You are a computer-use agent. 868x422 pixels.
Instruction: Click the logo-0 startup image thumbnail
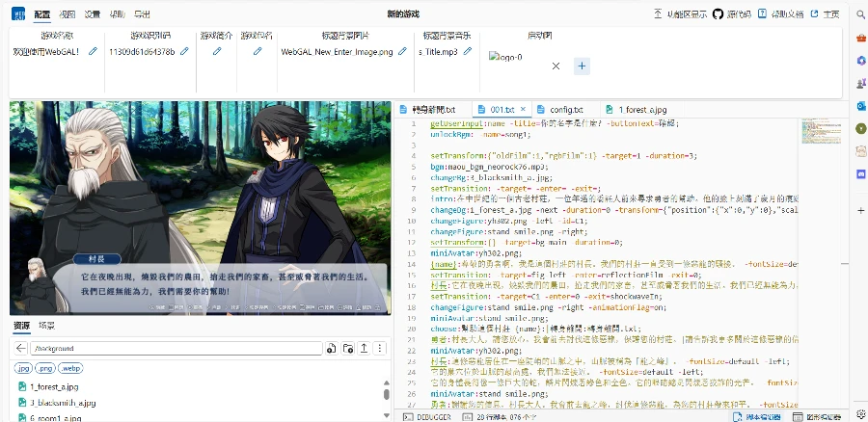[x=505, y=57]
